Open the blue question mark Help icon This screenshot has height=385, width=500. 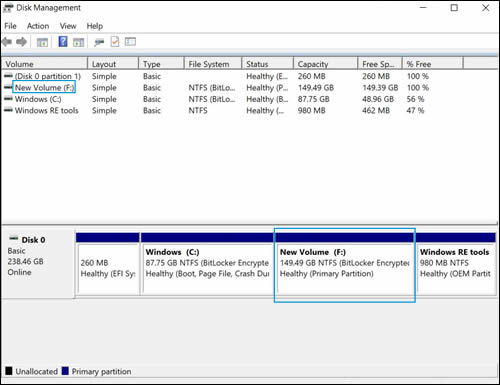[x=63, y=42]
